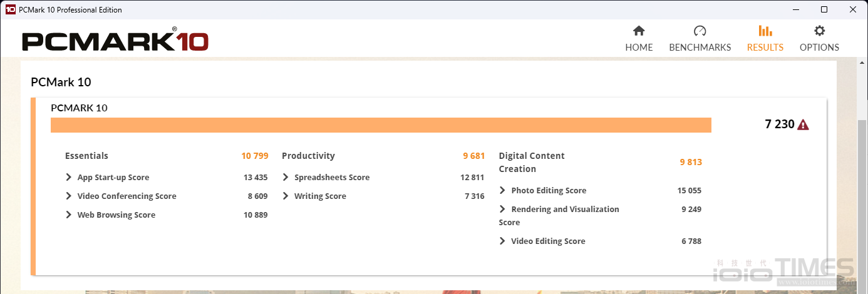
Task: Click the orange overall score bar
Action: tap(381, 125)
